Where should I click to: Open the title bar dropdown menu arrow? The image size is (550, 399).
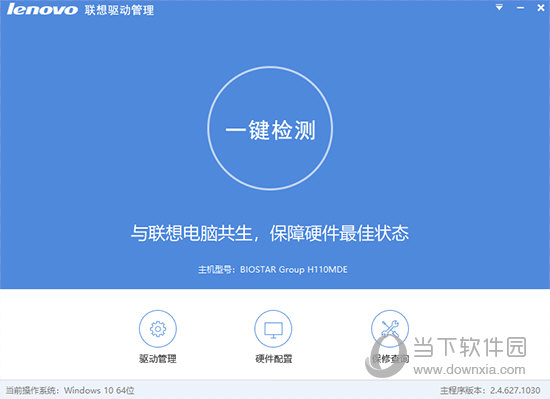[x=499, y=7]
